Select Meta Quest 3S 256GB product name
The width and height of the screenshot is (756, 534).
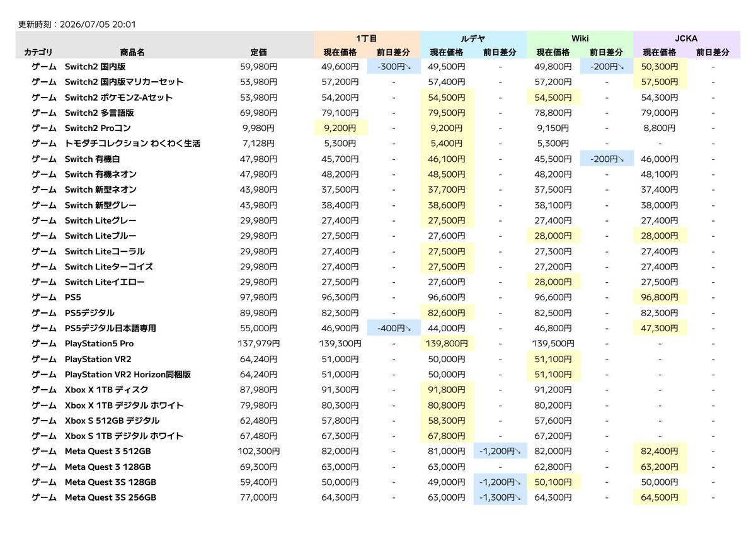point(110,497)
